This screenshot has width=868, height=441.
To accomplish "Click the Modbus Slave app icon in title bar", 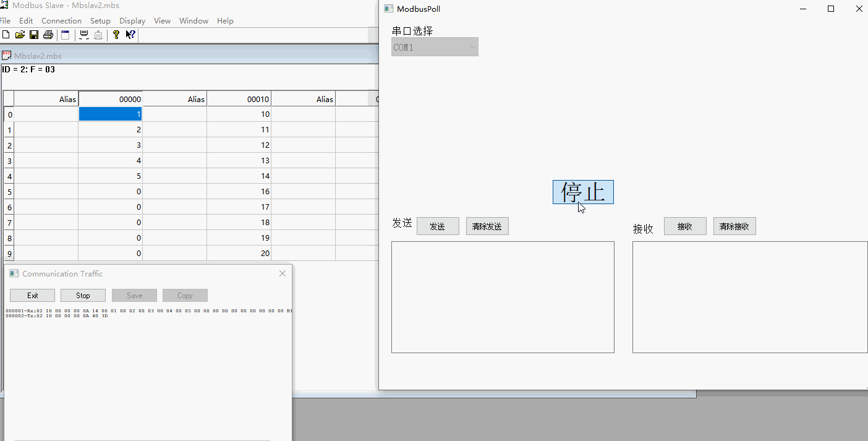I will (4, 5).
